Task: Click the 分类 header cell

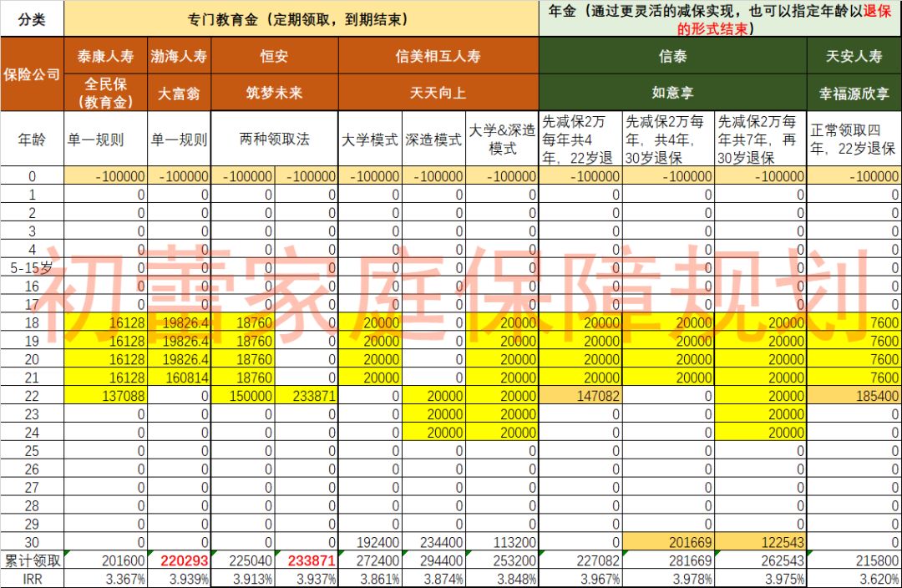Action: pos(32,19)
